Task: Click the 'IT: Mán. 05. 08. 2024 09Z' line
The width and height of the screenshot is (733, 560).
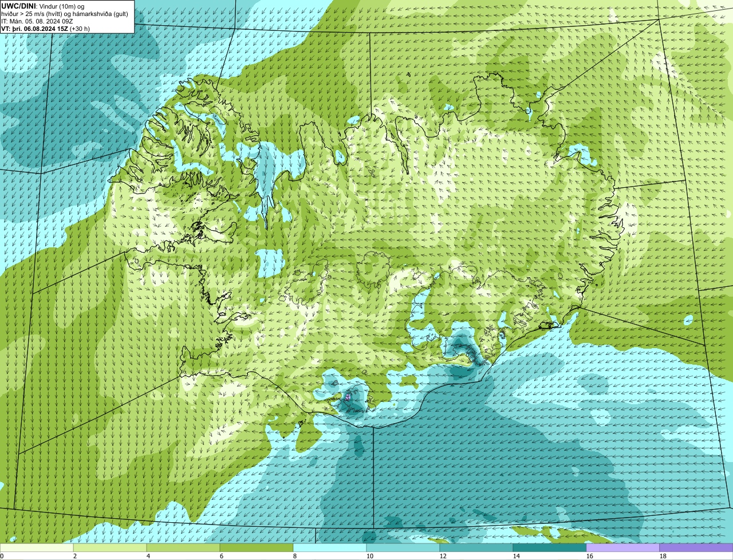Action: [x=37, y=21]
